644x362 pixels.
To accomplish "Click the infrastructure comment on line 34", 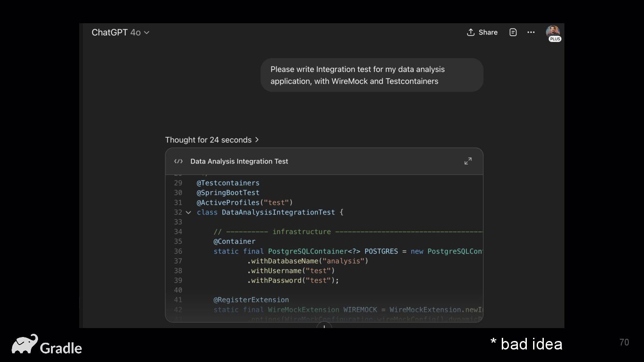I will (x=348, y=232).
